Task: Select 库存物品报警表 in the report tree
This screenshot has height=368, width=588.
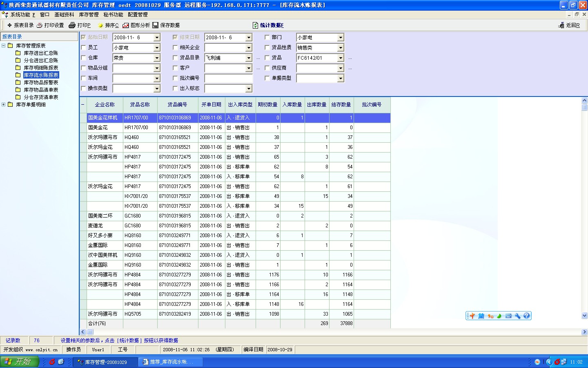Action: pyautogui.click(x=41, y=83)
